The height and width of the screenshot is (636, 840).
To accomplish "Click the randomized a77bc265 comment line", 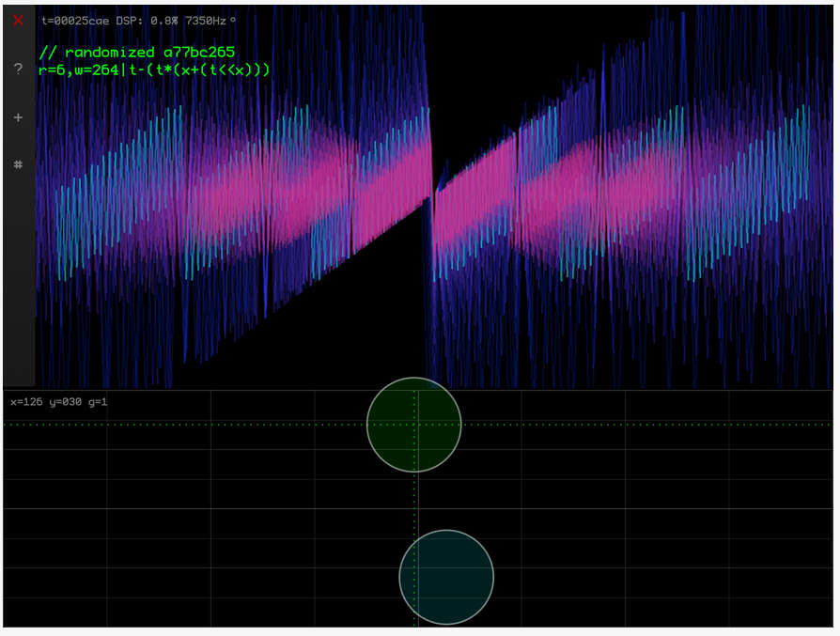I will click(x=137, y=52).
